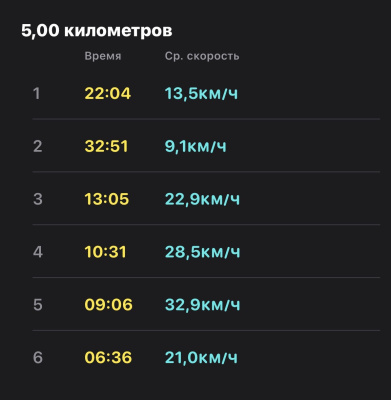This screenshot has width=391, height=400.
Task: Click the time 06:36 in split 6
Action: (108, 358)
